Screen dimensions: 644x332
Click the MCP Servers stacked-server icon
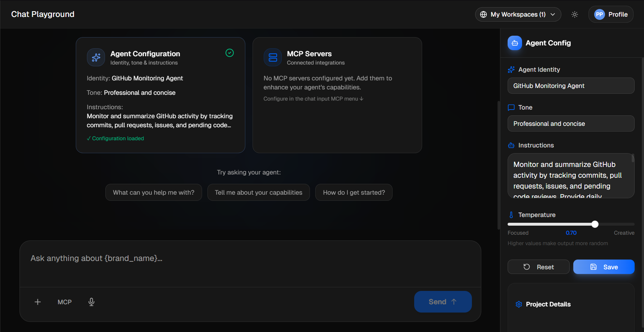[x=273, y=57]
